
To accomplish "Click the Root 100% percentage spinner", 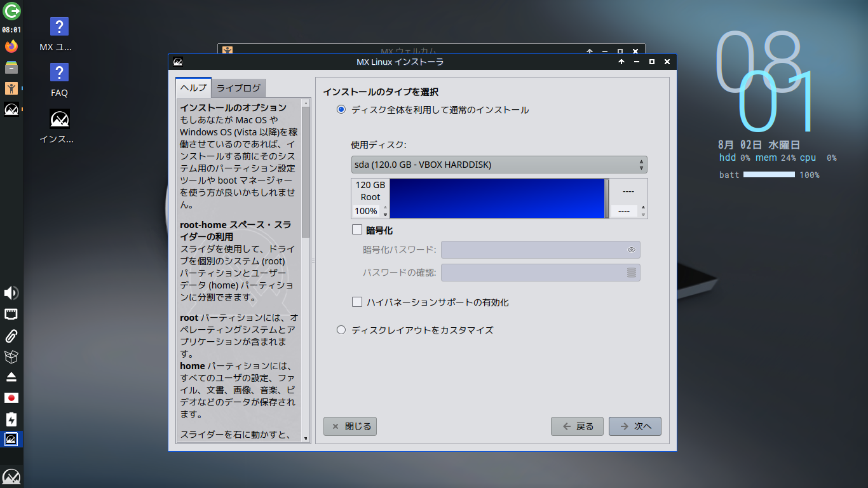I will click(370, 211).
